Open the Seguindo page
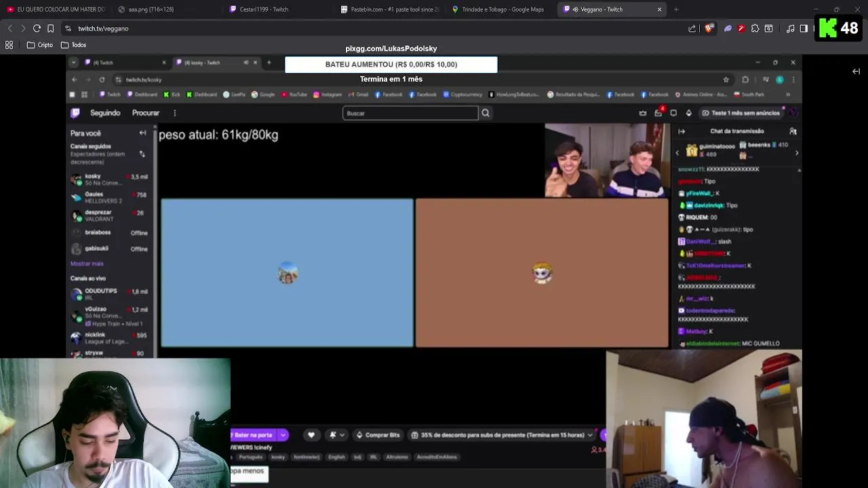This screenshot has width=868, height=488. (x=105, y=113)
